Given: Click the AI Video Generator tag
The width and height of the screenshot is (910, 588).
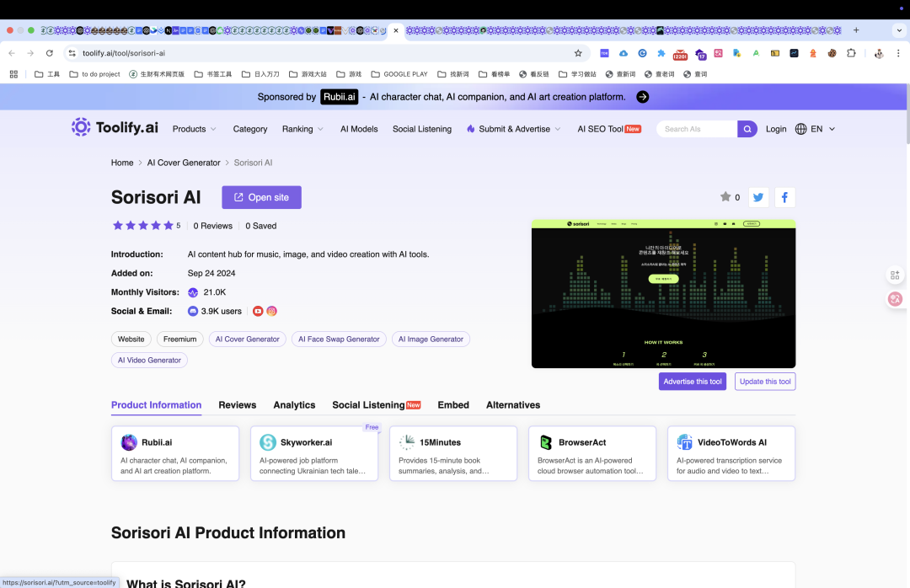Looking at the screenshot, I should (x=149, y=360).
